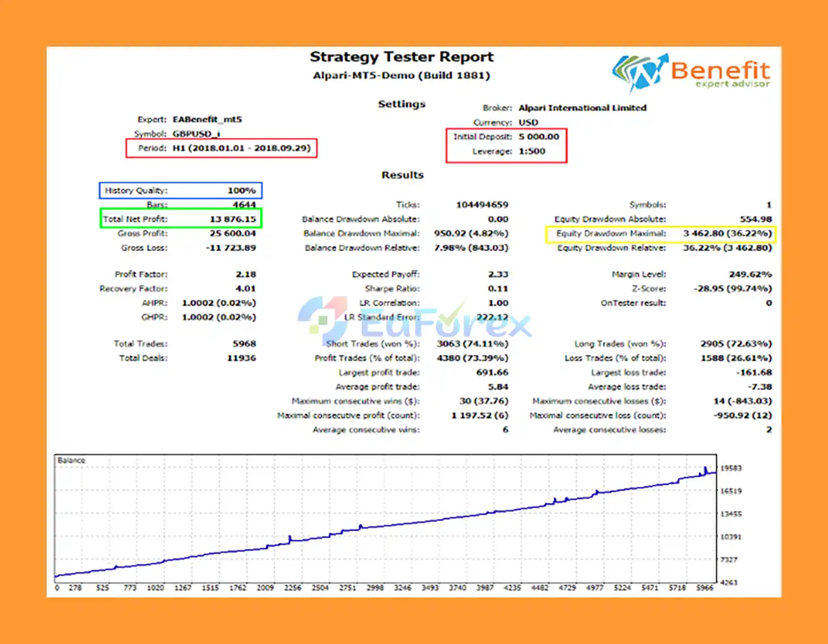Click the Total Trades 5968 value
Viewport: 828px width, 644px height.
coord(244,344)
